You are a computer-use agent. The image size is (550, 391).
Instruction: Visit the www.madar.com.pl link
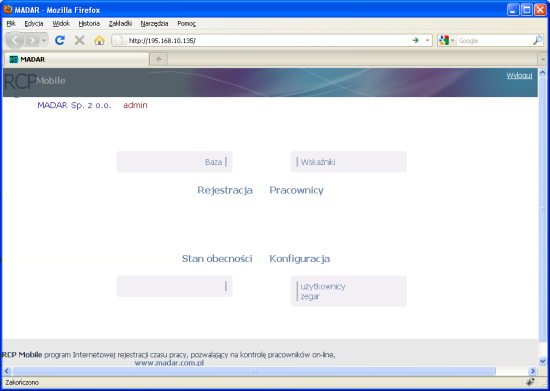click(169, 363)
